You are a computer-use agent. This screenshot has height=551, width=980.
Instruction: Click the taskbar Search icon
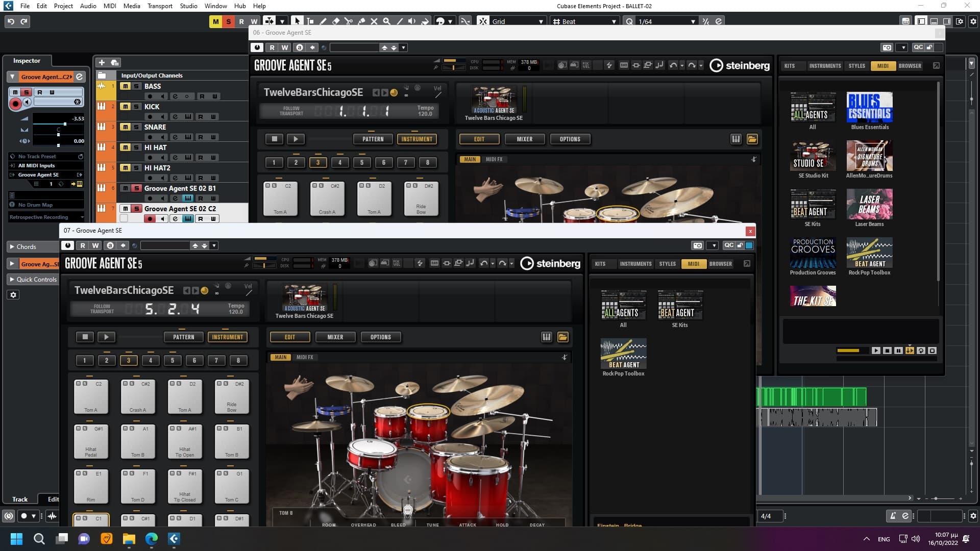point(39,538)
